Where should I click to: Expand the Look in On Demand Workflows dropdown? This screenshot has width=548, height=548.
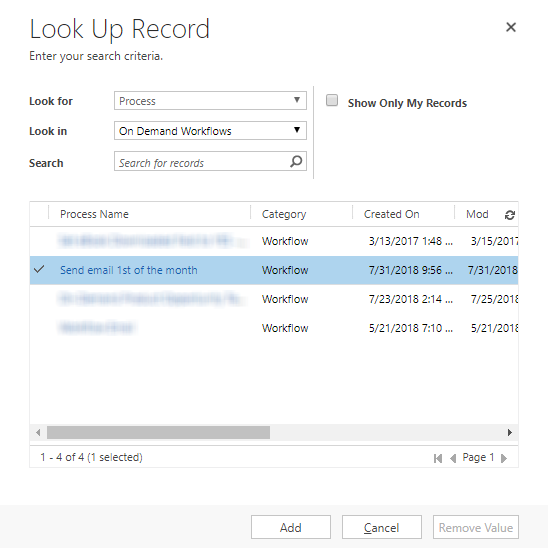coord(210,131)
